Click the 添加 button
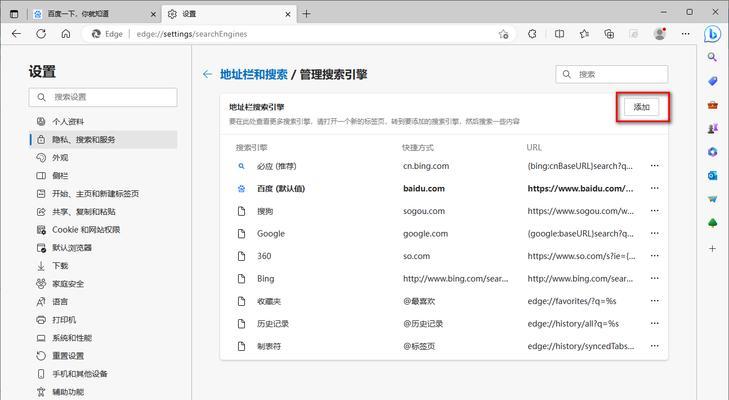Viewport: 729px width, 400px height. tap(642, 107)
